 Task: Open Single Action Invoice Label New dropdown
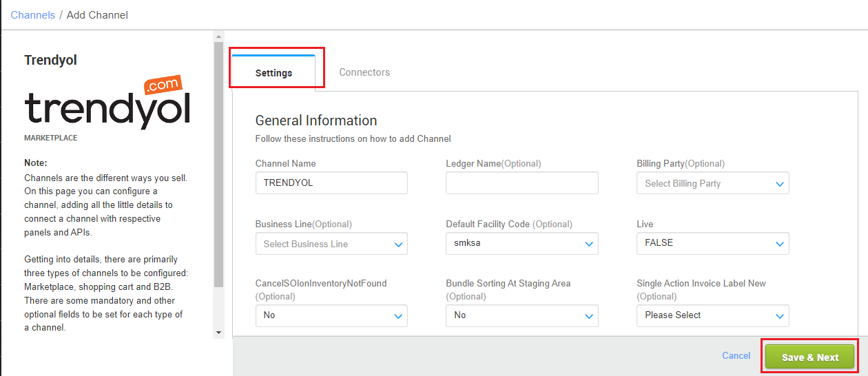713,315
